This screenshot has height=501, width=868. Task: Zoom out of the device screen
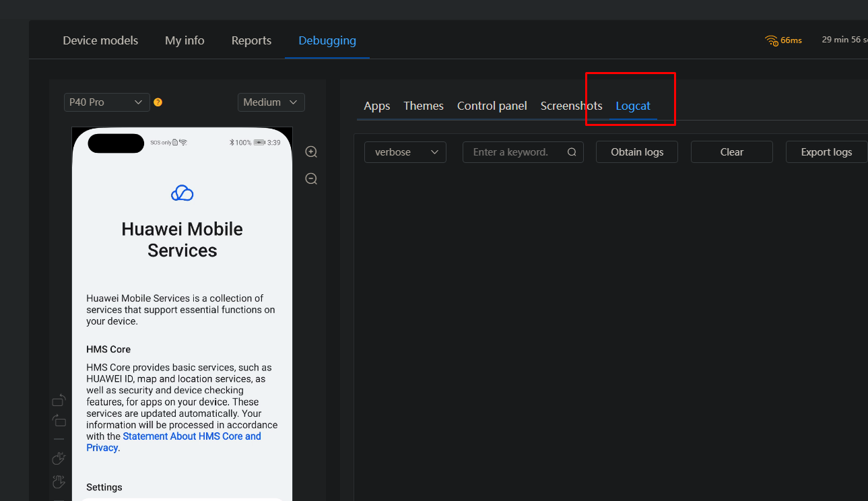coord(310,178)
